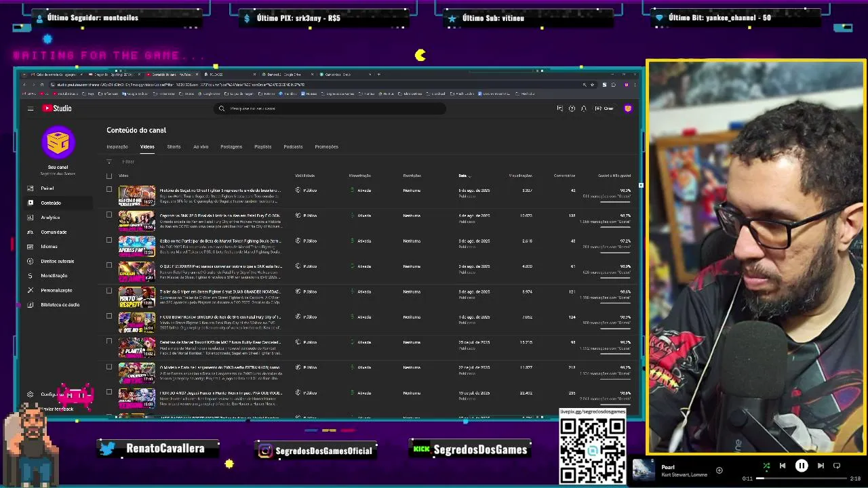Toggle shuffle in the music player
This screenshot has height=488, width=868.
(x=766, y=466)
